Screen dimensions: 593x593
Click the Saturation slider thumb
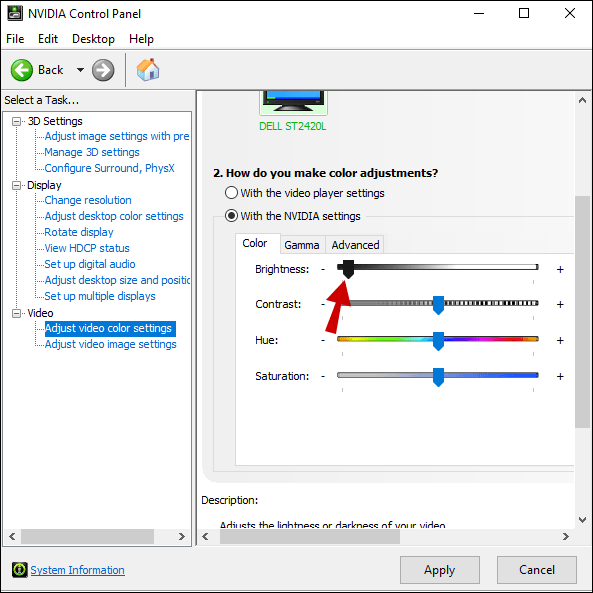[x=438, y=377]
